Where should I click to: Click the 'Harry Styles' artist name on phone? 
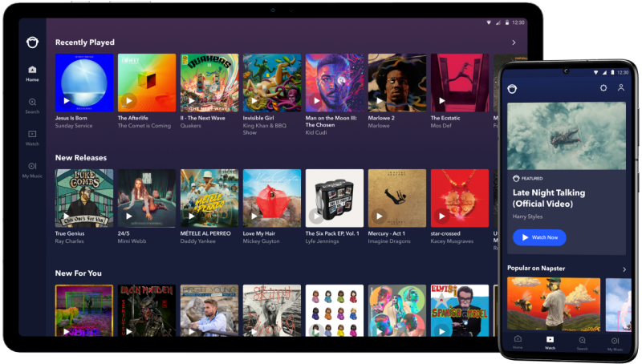(527, 216)
